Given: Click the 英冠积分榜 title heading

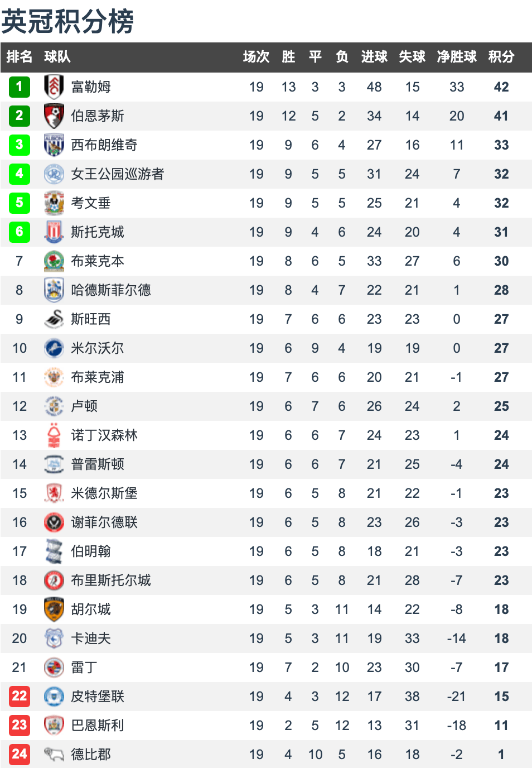Looking at the screenshot, I should point(67,22).
